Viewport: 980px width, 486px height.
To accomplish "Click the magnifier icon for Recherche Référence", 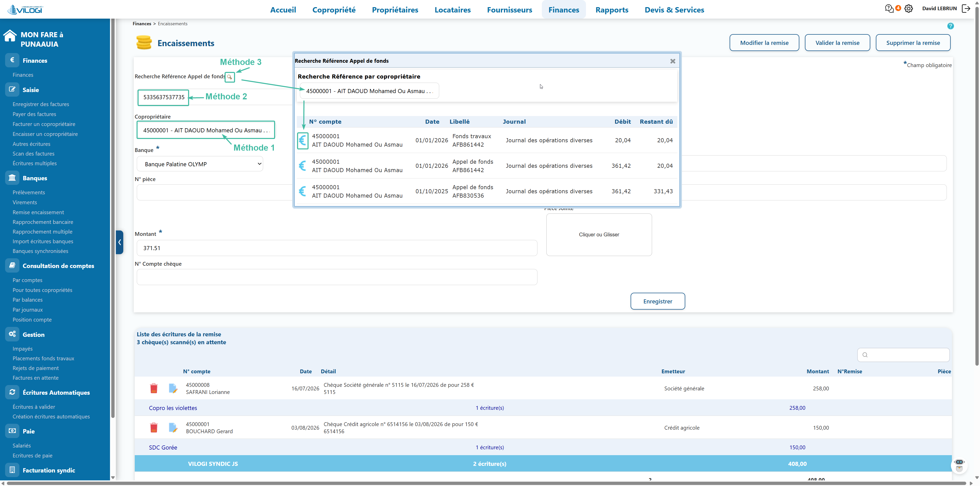I will [229, 77].
